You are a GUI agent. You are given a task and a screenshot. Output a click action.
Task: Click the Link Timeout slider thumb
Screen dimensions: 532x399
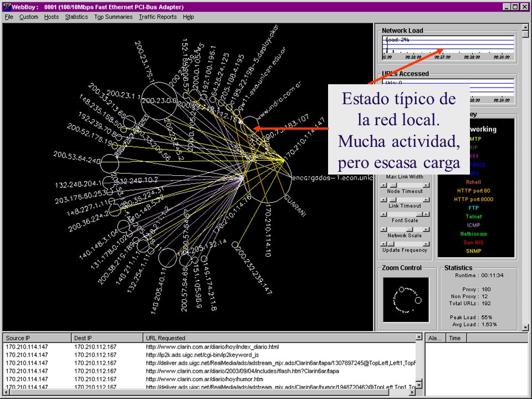(393, 200)
